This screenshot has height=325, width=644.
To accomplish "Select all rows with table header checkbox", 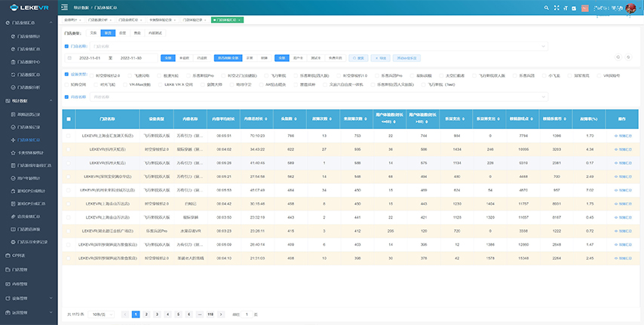I will (69, 119).
